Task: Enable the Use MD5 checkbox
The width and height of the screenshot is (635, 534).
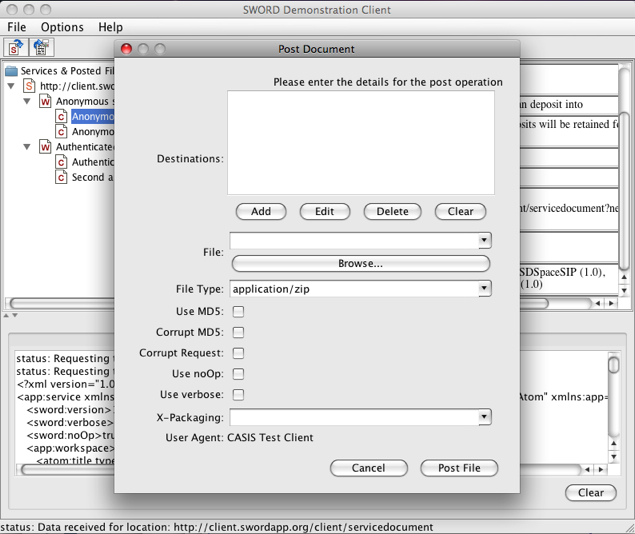Action: (238, 312)
